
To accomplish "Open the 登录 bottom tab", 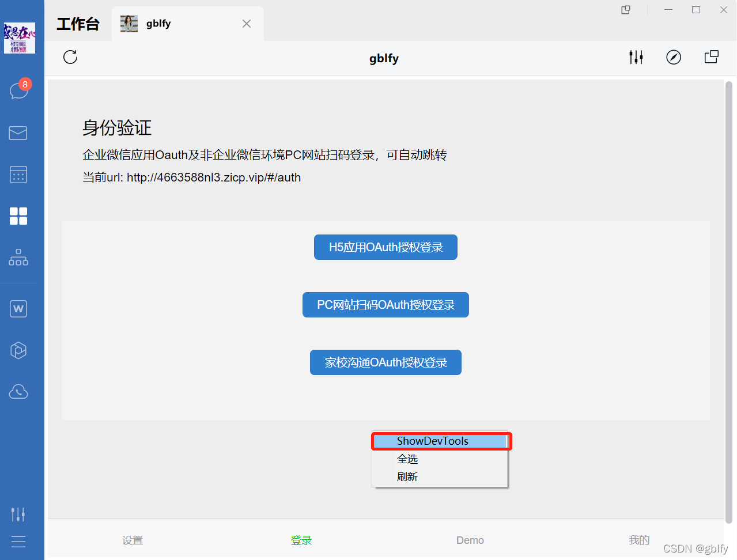I will pos(301,540).
